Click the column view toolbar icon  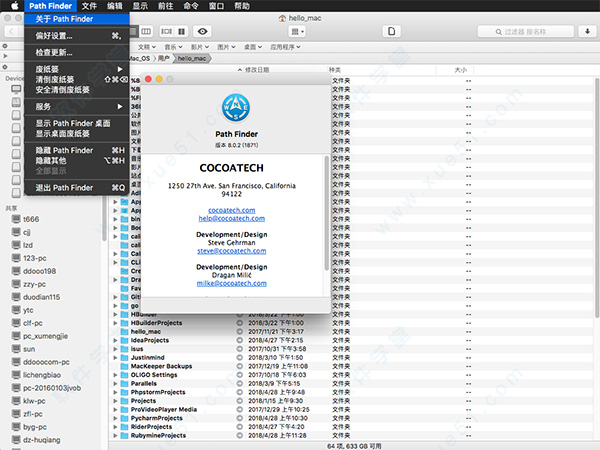(x=146, y=31)
